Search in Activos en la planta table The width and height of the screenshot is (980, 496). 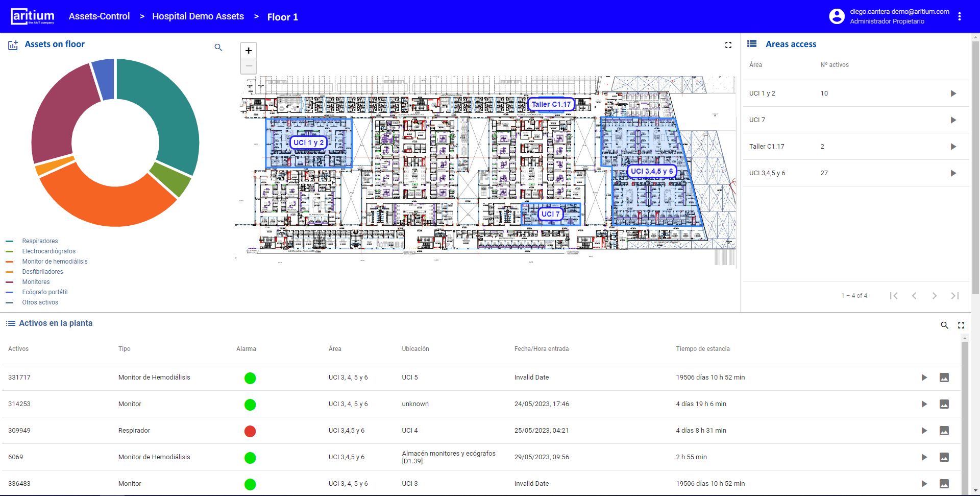coord(944,325)
